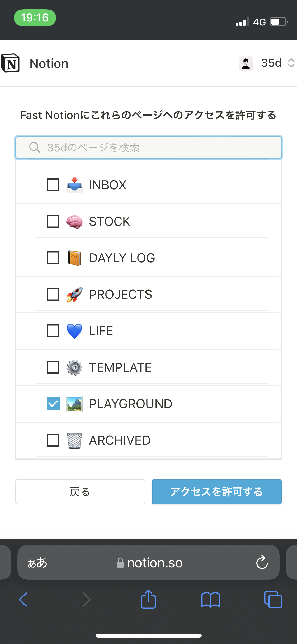Enable the ARCHIVED checkbox
This screenshot has height=644, width=297.
[53, 440]
